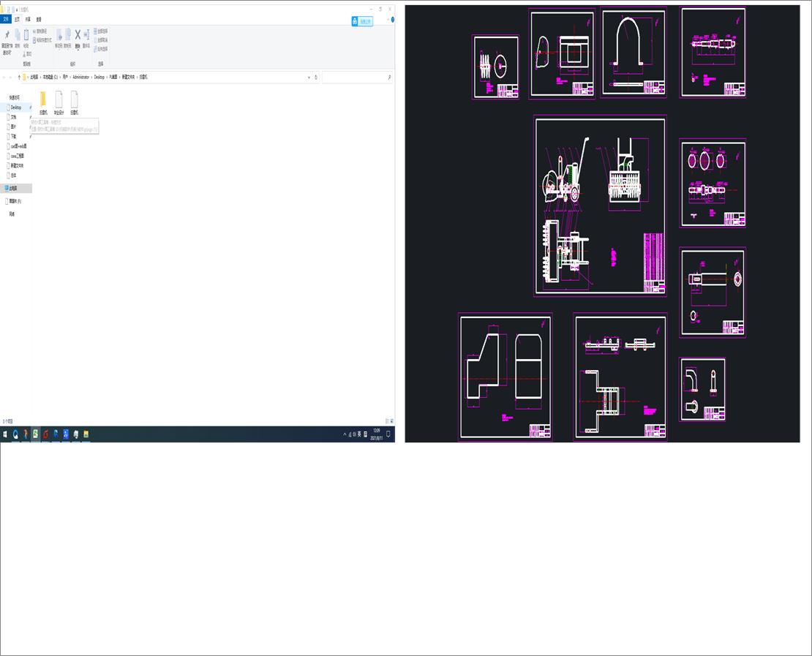
Task: Click Select all in the ribbon
Action: (x=101, y=31)
